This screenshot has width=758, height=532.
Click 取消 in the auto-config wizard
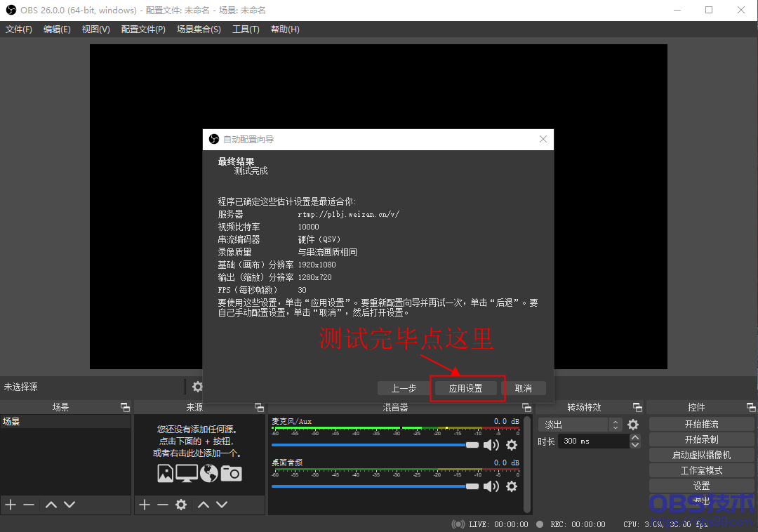(x=524, y=388)
